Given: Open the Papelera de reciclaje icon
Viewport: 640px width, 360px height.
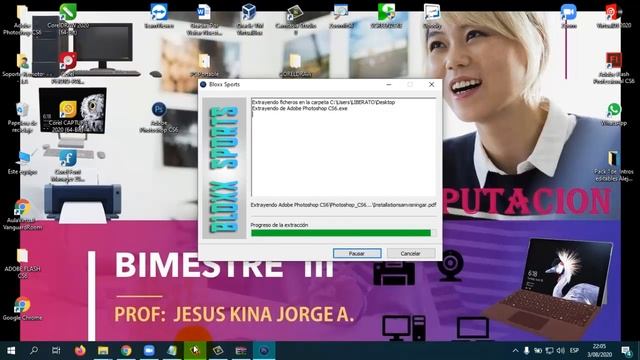Looking at the screenshot, I should tap(22, 118).
